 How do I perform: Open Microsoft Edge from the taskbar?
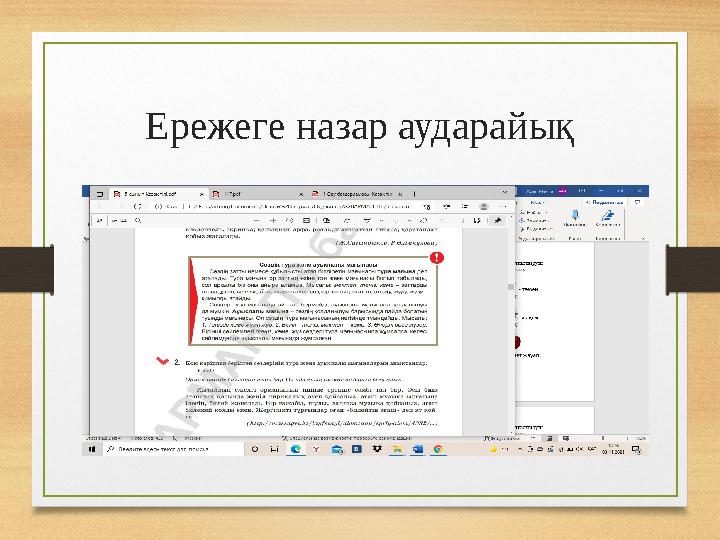click(x=295, y=449)
